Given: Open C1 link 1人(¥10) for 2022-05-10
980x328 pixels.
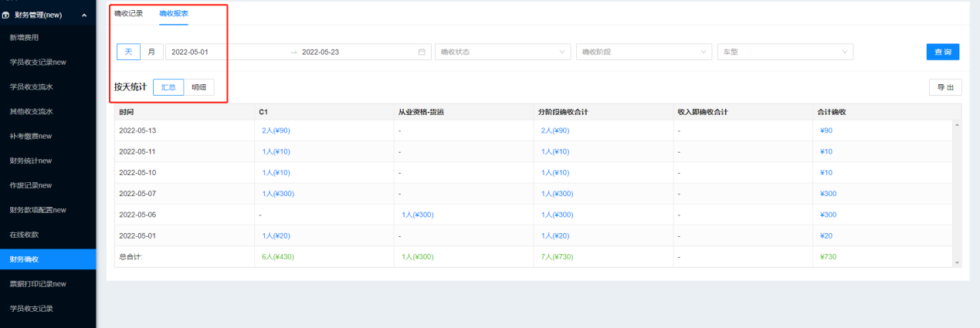Looking at the screenshot, I should (276, 172).
